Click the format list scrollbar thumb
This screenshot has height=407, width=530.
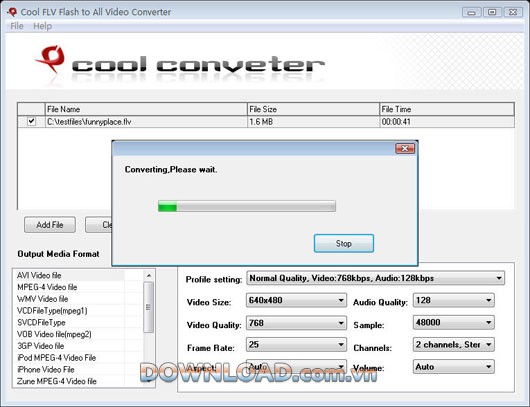point(148,307)
